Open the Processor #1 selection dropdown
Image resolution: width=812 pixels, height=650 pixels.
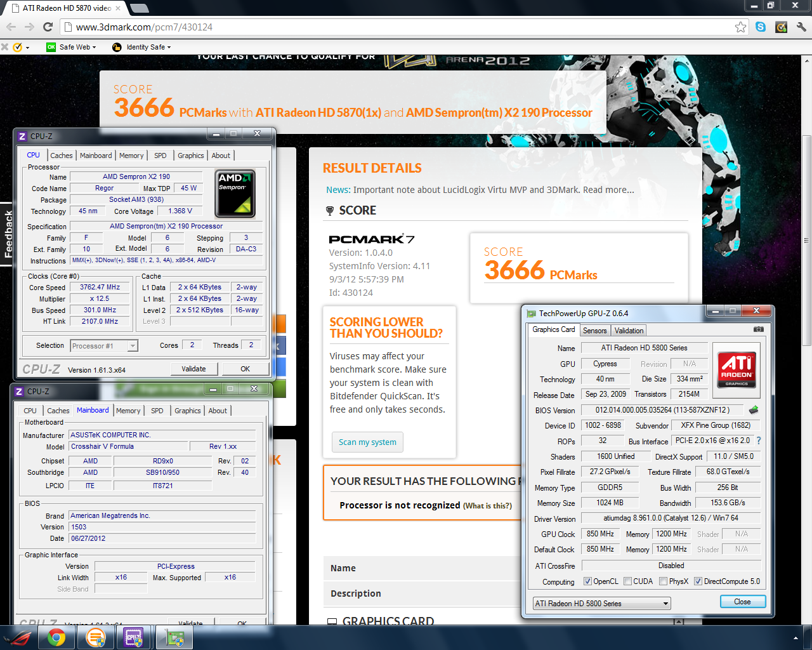105,346
